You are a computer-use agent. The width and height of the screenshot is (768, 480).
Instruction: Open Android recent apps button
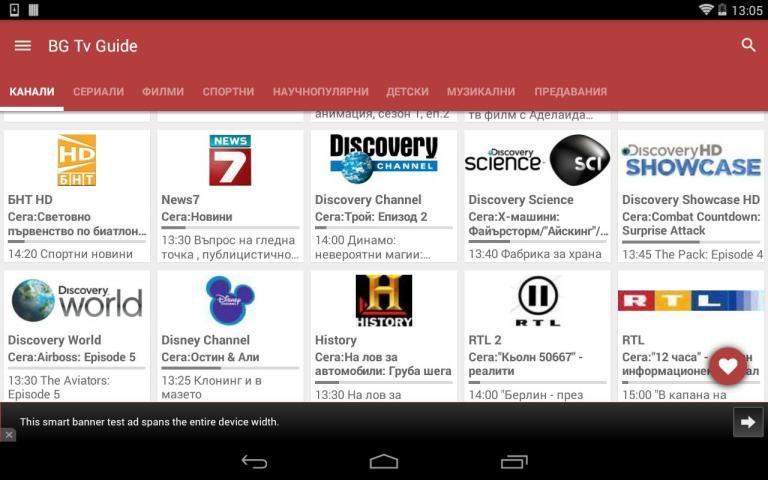(514, 461)
